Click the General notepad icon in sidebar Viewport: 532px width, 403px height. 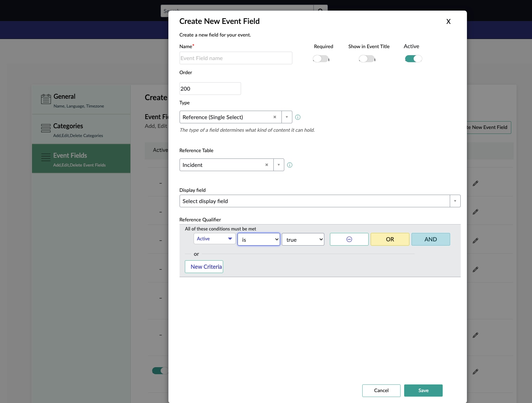[46, 99]
